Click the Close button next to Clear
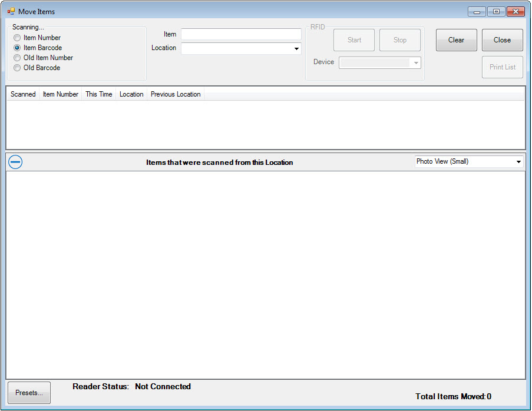 coord(502,40)
